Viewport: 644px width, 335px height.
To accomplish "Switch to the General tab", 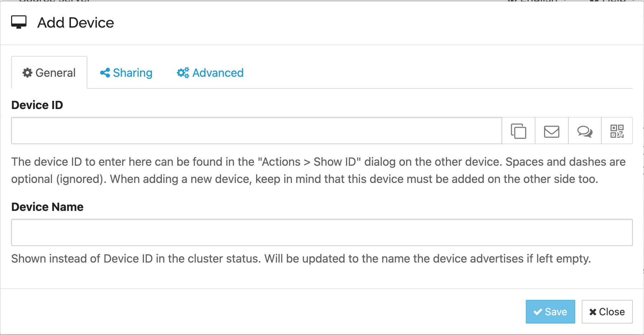I will tap(49, 73).
